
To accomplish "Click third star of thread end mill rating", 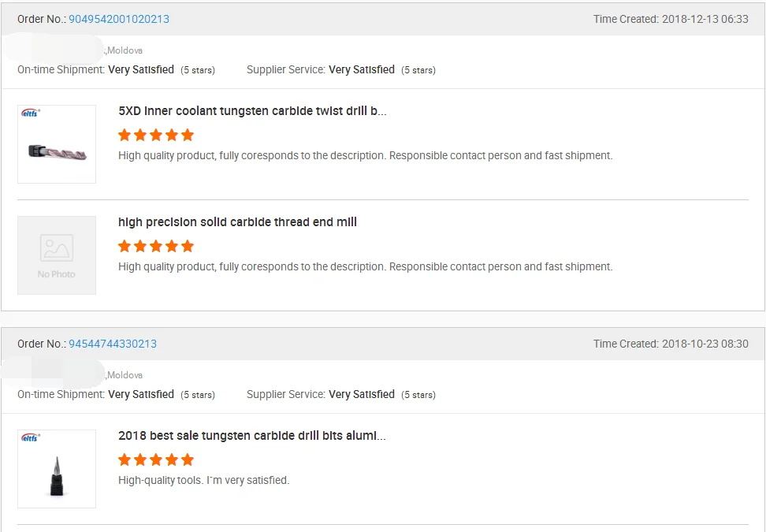I will pyautogui.click(x=156, y=246).
